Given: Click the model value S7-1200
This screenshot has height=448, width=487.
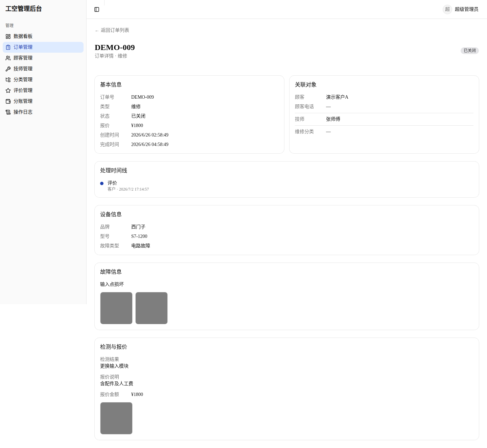Looking at the screenshot, I should (139, 237).
